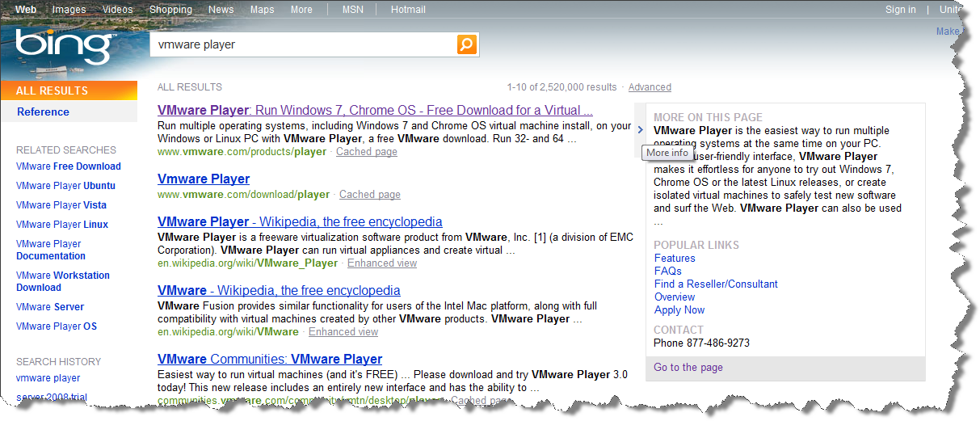The height and width of the screenshot is (421, 980).
Task: Open 'VMware - Wikipedia, the free encyclopedia' result
Action: click(279, 291)
